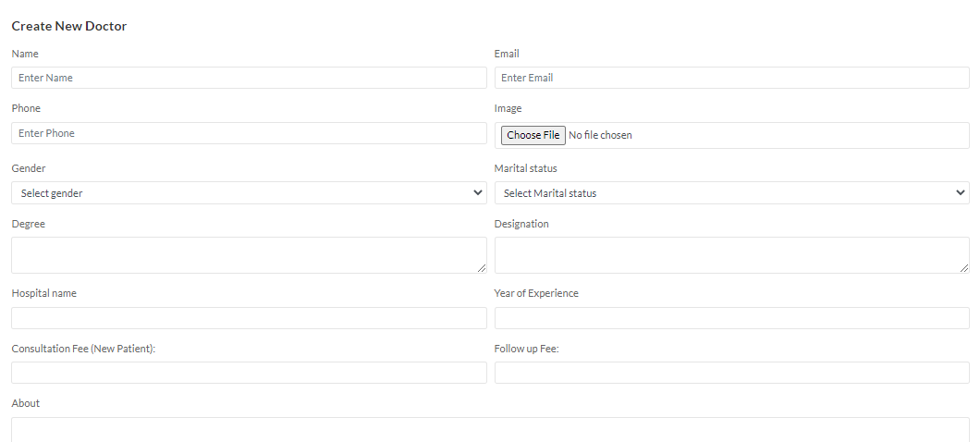Image resolution: width=980 pixels, height=442 pixels.
Task: Select the Year of Experience field
Action: pyautogui.click(x=731, y=318)
